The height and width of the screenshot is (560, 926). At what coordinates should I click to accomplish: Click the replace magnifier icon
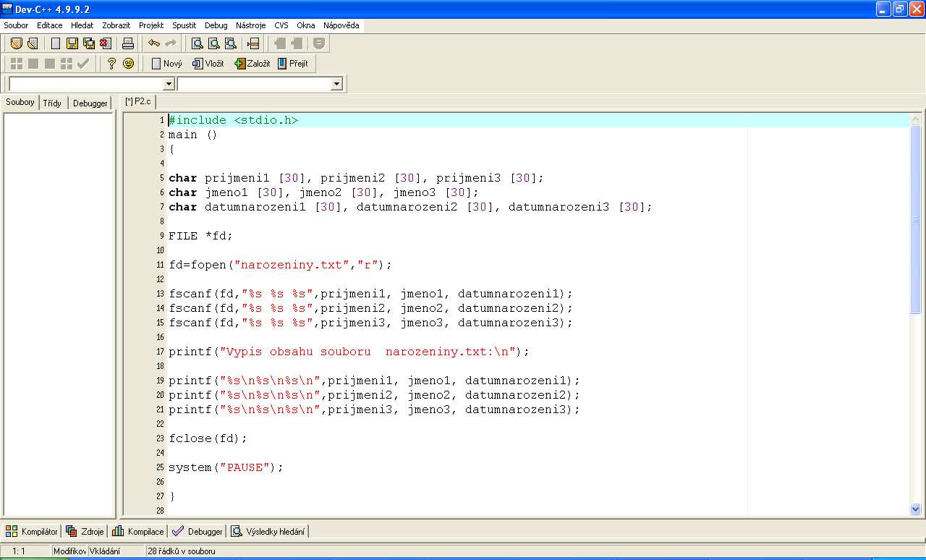coord(213,43)
